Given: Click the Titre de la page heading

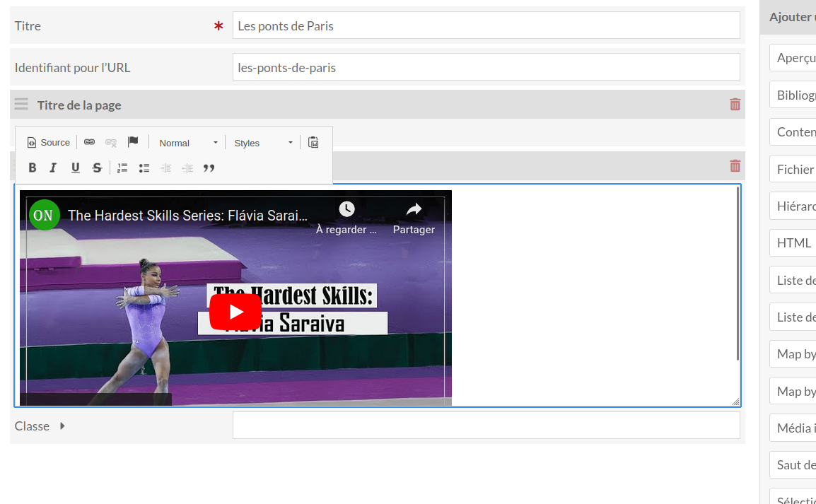Looking at the screenshot, I should click(79, 105).
